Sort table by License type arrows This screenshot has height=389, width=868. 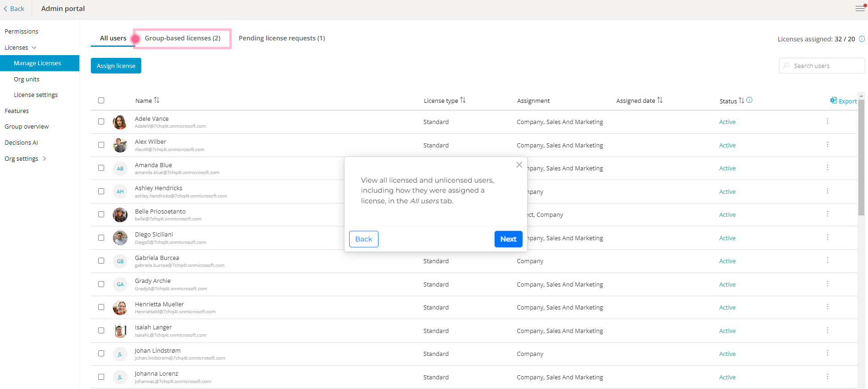[x=462, y=100]
